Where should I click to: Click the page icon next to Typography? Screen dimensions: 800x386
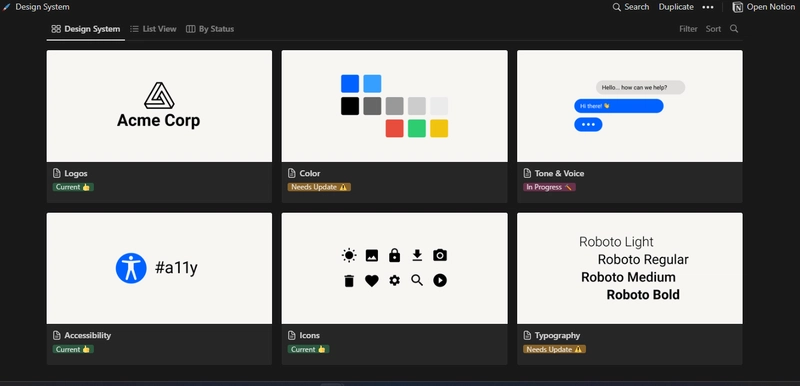pos(527,336)
